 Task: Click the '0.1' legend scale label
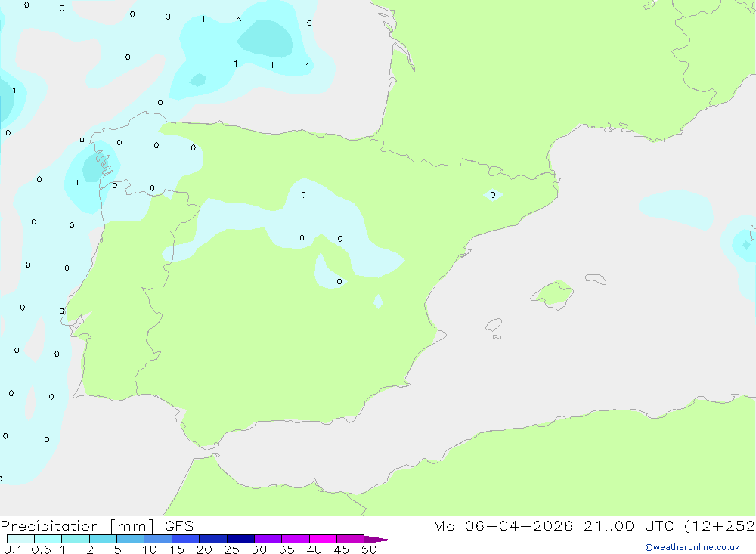(x=13, y=549)
